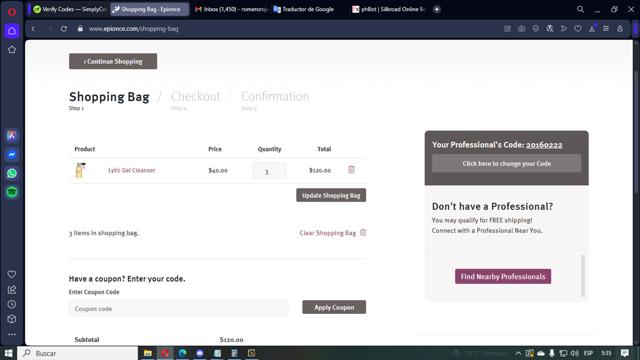Open the sidebar three-dots settings

coord(12,334)
